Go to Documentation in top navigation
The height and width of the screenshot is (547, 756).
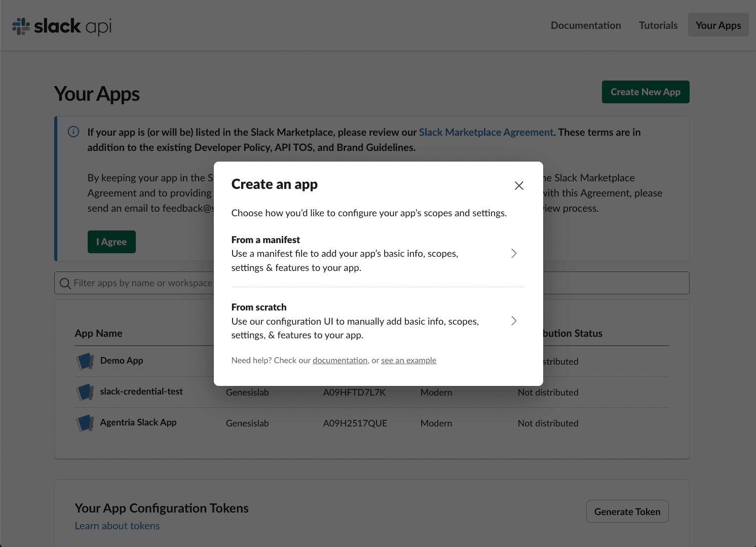pos(586,25)
